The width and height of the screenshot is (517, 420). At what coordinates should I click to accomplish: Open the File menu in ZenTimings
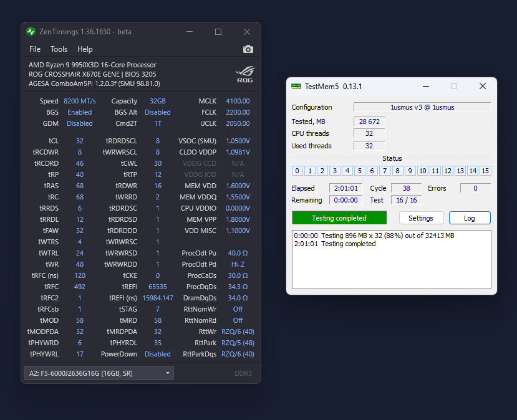35,49
